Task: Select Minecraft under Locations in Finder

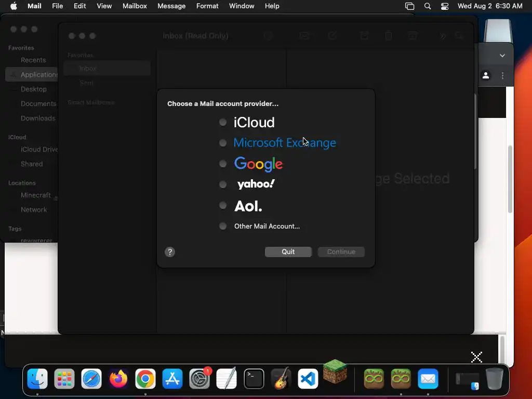Action: (x=36, y=195)
